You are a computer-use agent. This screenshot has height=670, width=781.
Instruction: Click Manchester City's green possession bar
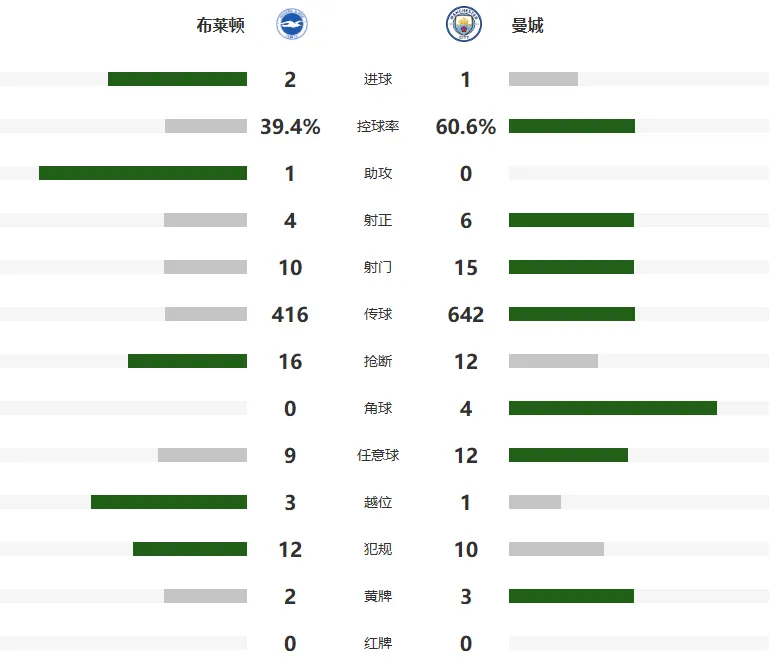coord(572,126)
